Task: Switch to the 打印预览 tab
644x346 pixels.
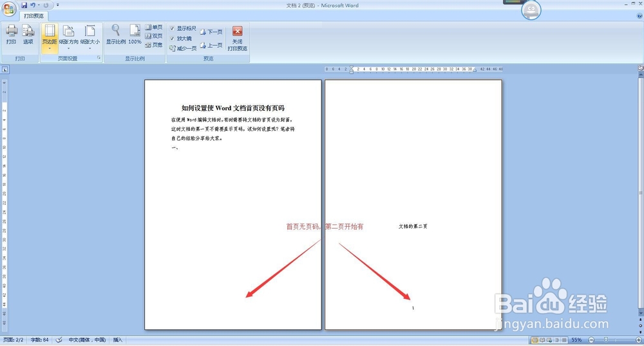Action: (x=33, y=16)
